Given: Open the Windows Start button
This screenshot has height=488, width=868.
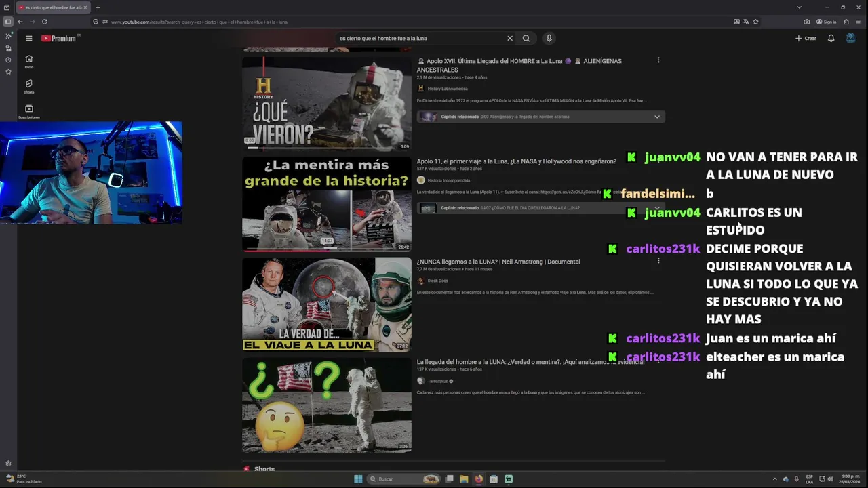Looking at the screenshot, I should tap(358, 479).
